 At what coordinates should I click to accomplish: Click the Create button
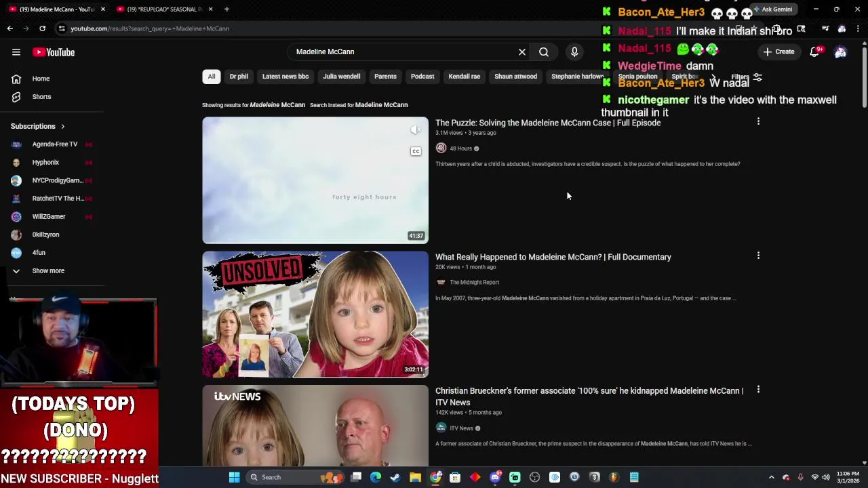coord(778,52)
